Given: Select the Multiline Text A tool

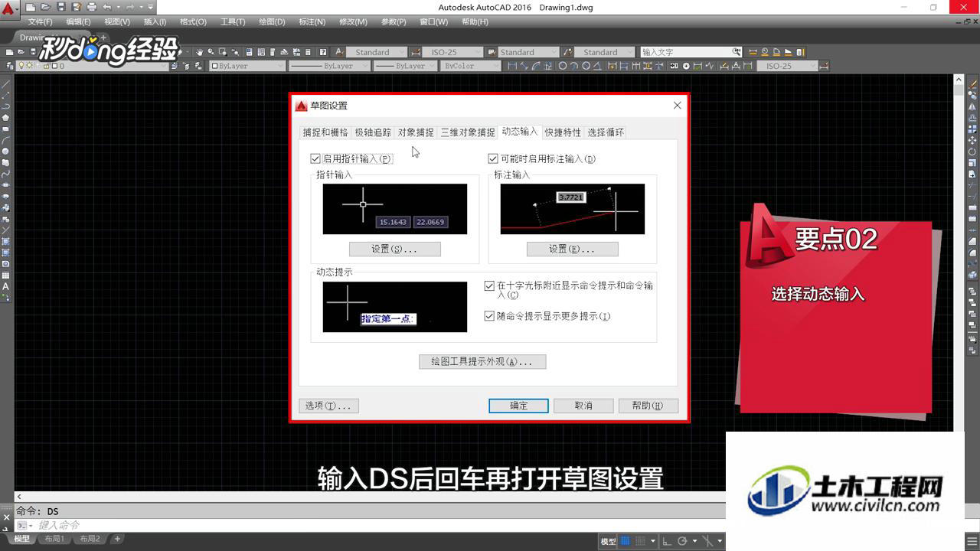Looking at the screenshot, I should 5,286.
